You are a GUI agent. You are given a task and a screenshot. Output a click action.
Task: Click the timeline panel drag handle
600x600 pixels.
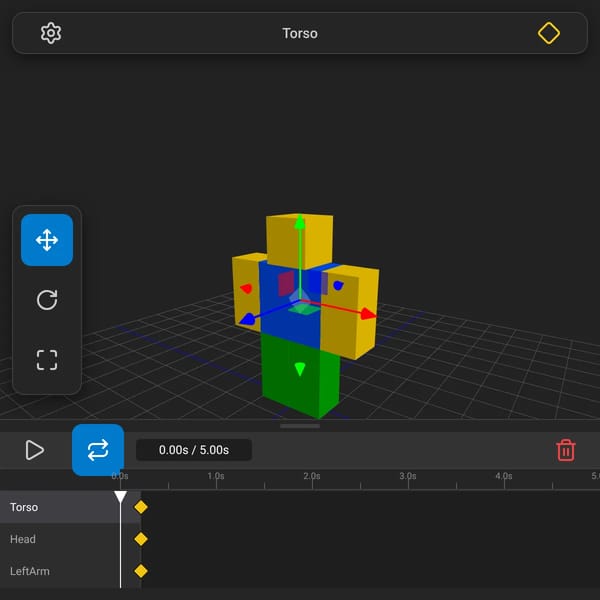(300, 426)
